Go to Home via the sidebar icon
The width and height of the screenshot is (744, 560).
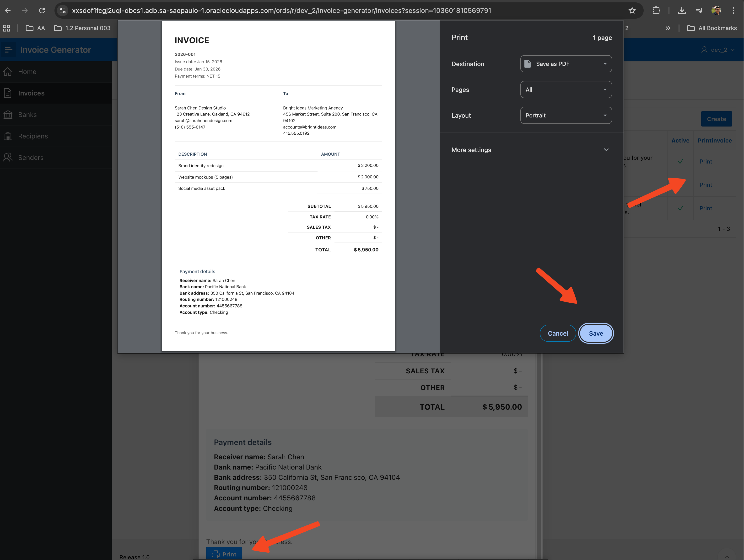click(27, 72)
